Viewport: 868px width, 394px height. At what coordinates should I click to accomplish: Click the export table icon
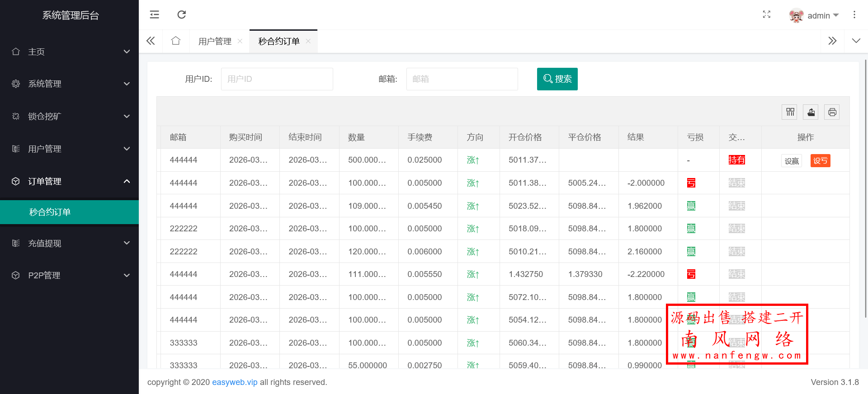point(811,112)
